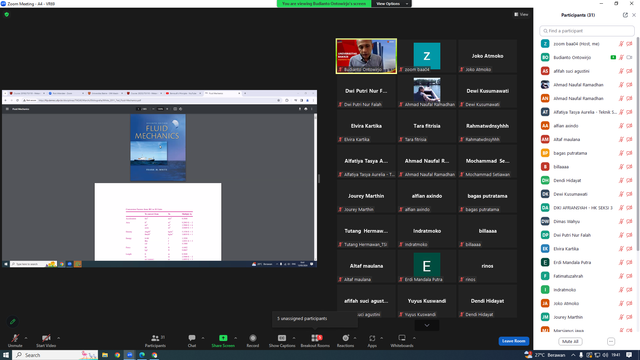Click the View layout button
Screen dimensions: 640x360
click(521, 14)
